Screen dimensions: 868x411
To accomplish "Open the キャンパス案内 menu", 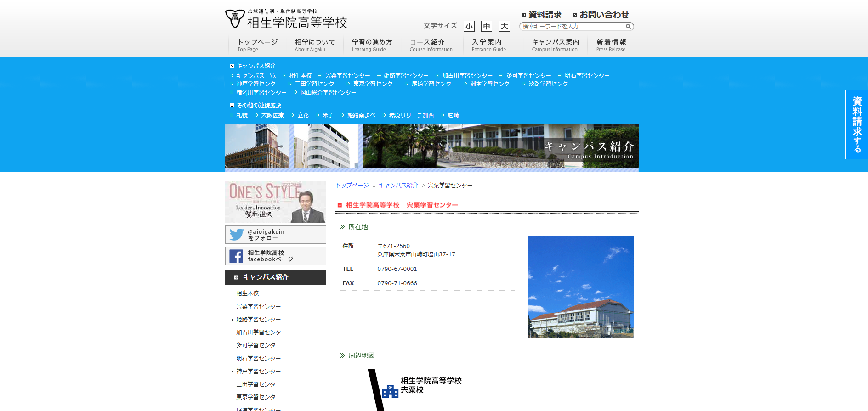I will (x=555, y=45).
